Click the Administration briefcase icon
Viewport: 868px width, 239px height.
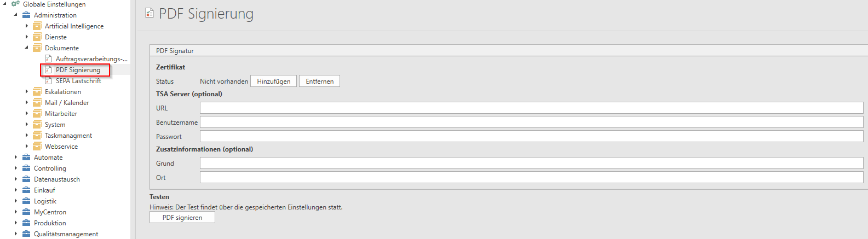coord(26,15)
